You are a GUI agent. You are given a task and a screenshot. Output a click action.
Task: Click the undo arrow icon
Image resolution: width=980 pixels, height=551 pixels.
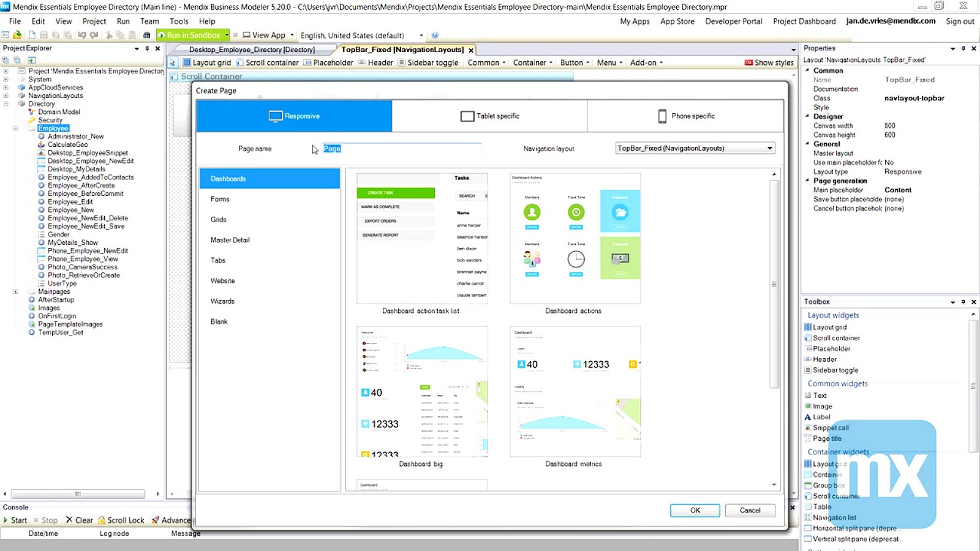pyautogui.click(x=81, y=35)
